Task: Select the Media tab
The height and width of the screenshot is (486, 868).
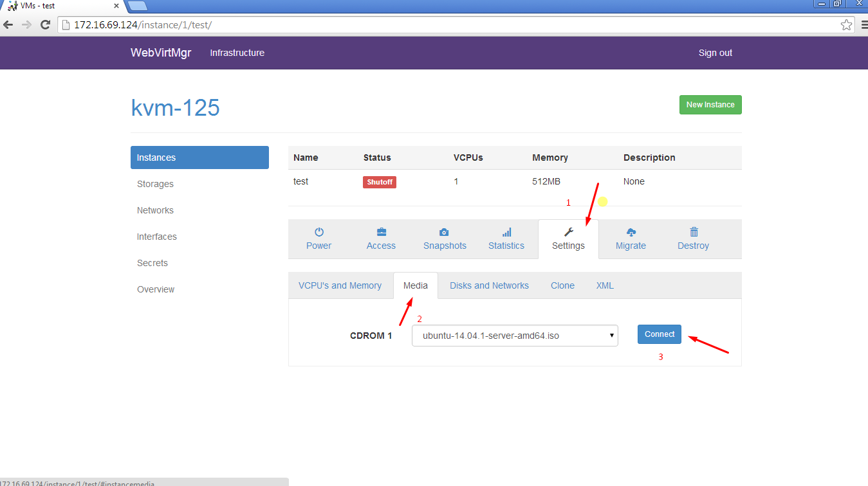Action: (416, 285)
